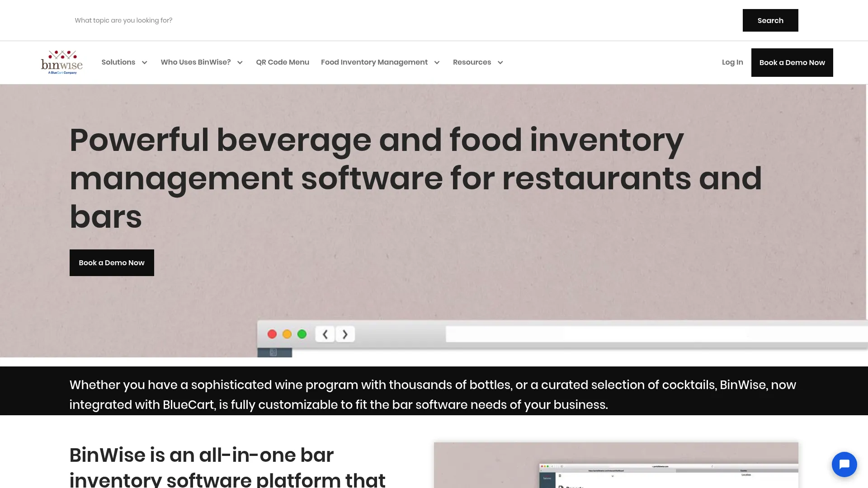Click the Search button

coord(770,20)
